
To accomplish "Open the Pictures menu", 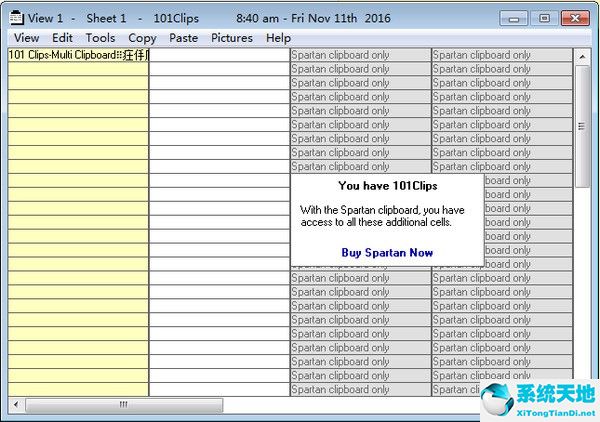I will (x=232, y=38).
